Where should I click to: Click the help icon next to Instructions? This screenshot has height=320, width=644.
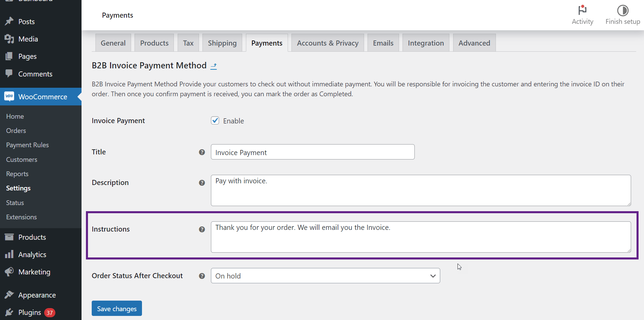[x=202, y=229]
